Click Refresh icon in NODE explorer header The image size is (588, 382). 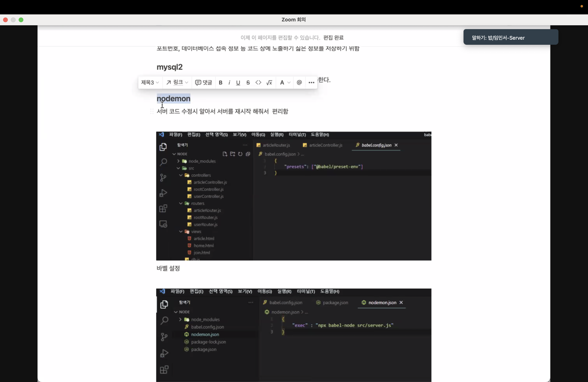click(x=240, y=154)
